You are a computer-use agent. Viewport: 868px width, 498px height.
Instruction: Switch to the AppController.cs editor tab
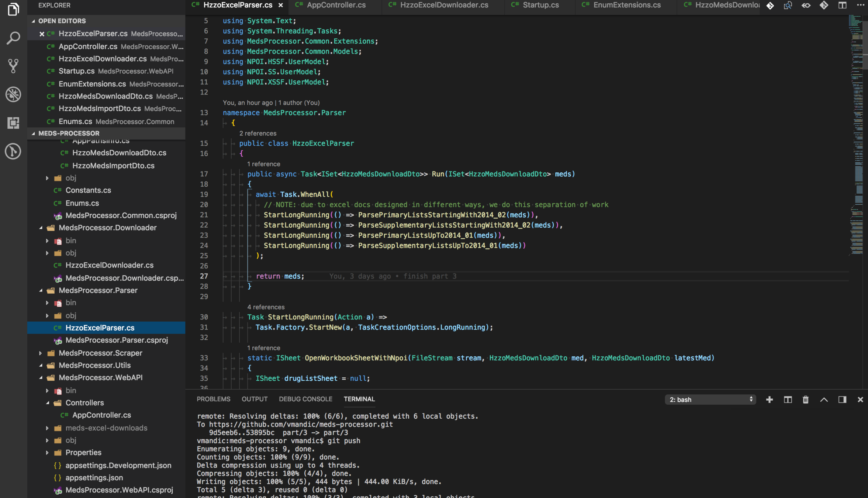pos(336,5)
